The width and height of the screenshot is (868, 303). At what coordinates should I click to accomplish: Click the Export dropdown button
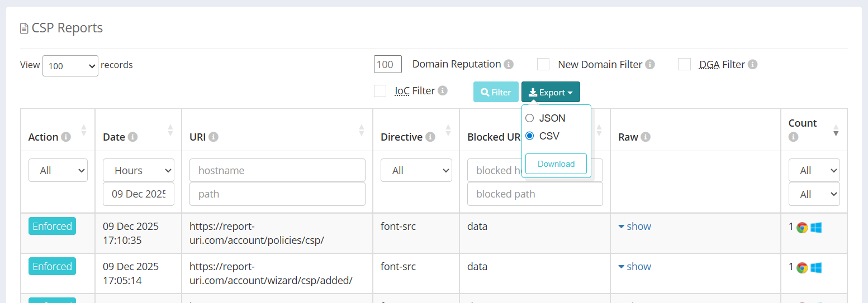[551, 92]
